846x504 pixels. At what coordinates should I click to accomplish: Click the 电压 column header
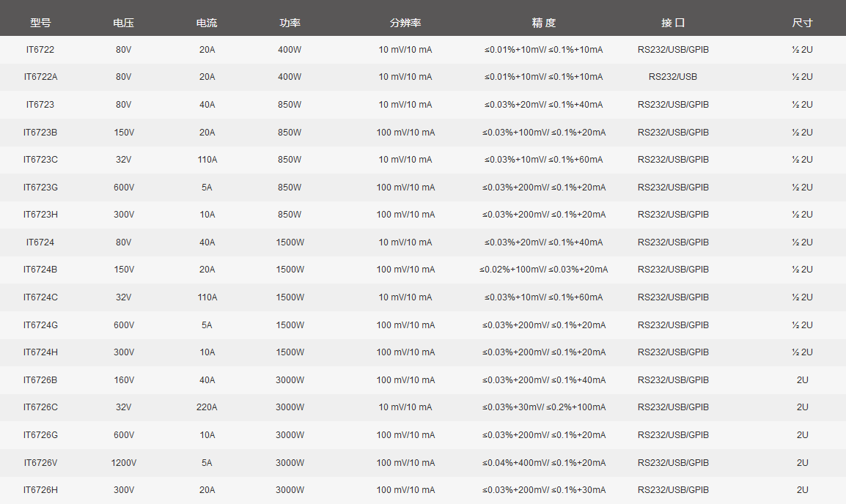[x=124, y=23]
